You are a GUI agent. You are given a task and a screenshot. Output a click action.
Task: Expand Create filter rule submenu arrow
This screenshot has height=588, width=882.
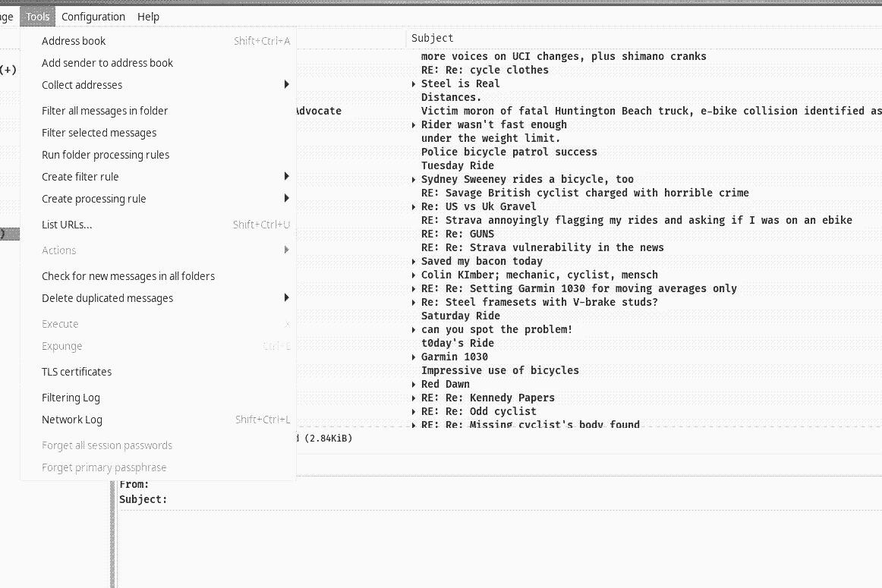[286, 177]
